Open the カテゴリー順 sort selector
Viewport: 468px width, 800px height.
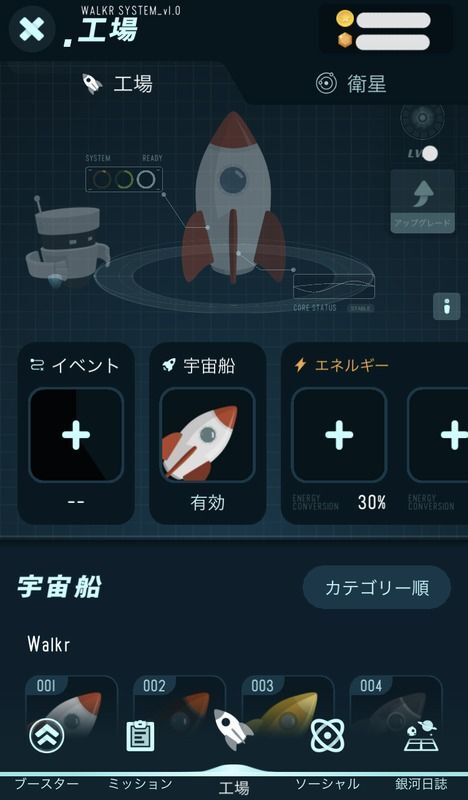[377, 587]
